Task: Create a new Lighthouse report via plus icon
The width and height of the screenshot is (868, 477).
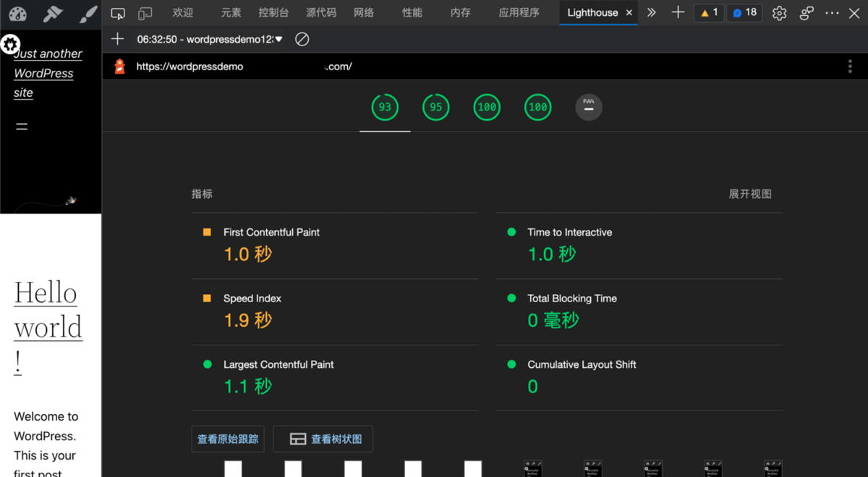Action: (x=117, y=39)
